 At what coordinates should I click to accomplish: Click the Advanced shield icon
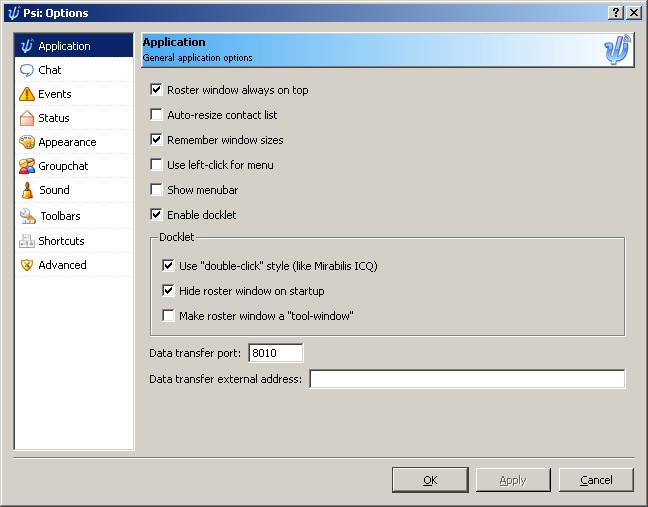point(27,265)
